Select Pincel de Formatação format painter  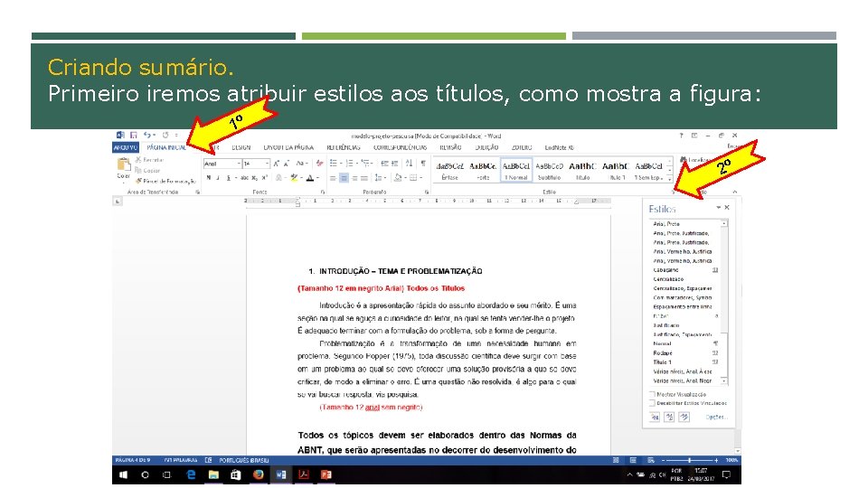click(x=165, y=181)
